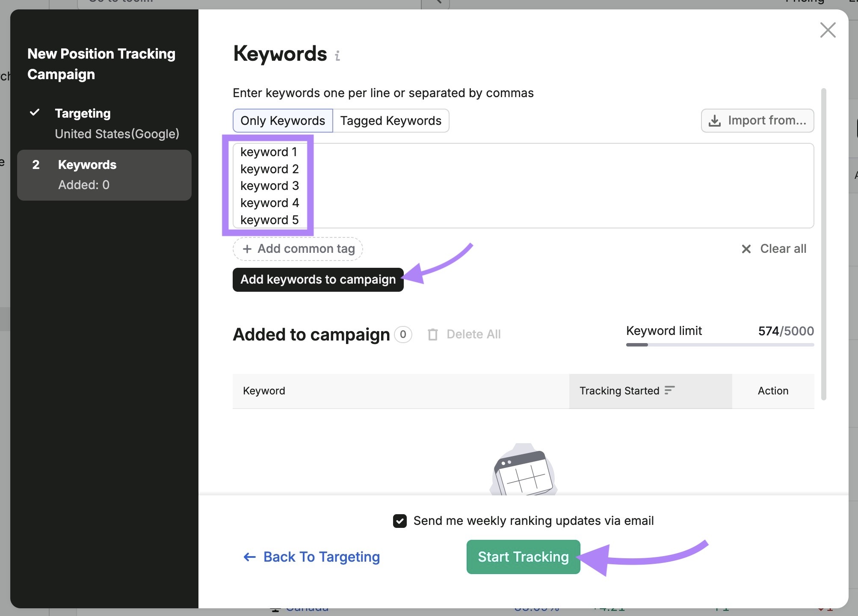Click the trash icon for Delete All
This screenshot has height=616, width=858.
tap(432, 335)
